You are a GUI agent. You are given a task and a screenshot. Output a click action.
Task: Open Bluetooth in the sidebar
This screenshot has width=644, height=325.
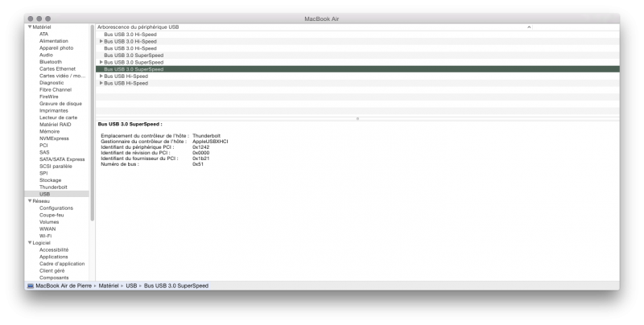51,62
